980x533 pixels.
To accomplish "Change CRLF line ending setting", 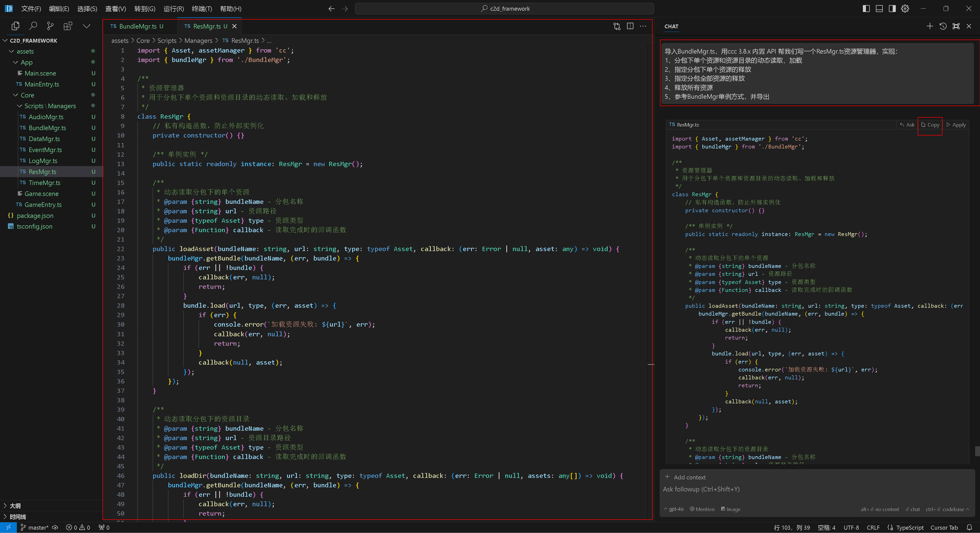I will (873, 528).
